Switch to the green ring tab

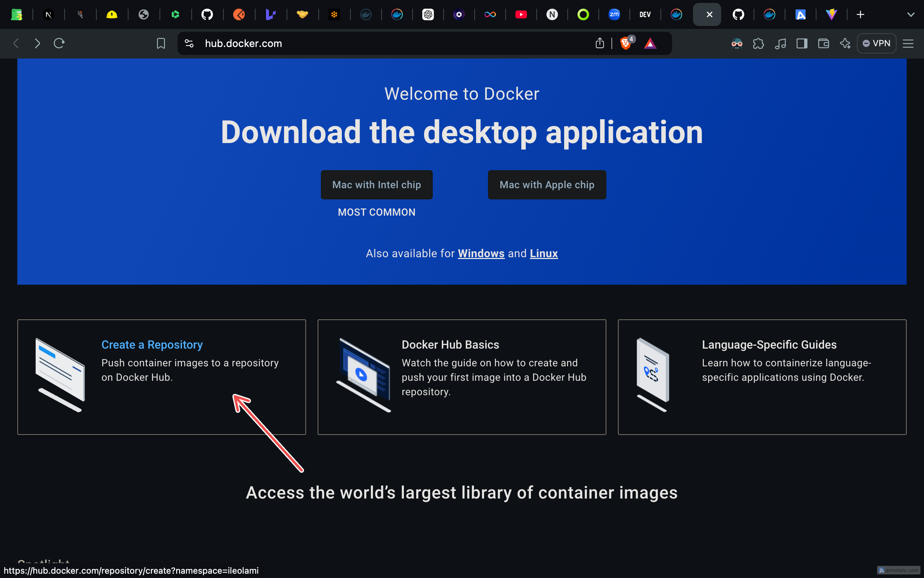pyautogui.click(x=583, y=14)
